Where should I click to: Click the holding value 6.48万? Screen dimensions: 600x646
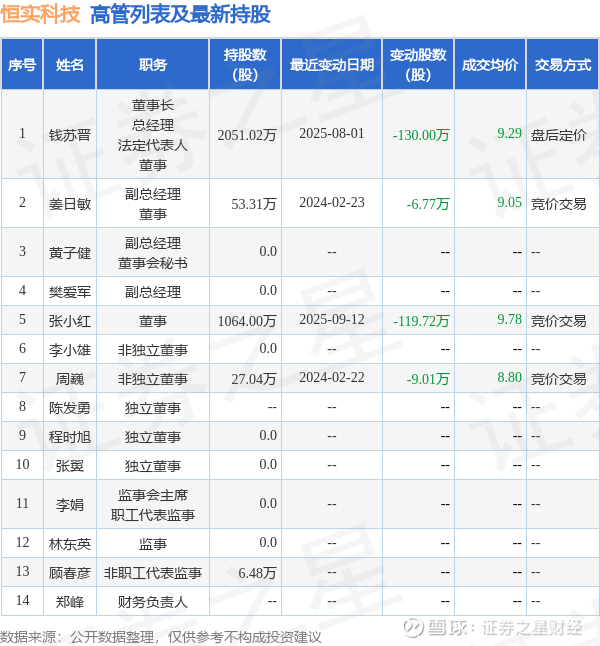tap(257, 573)
